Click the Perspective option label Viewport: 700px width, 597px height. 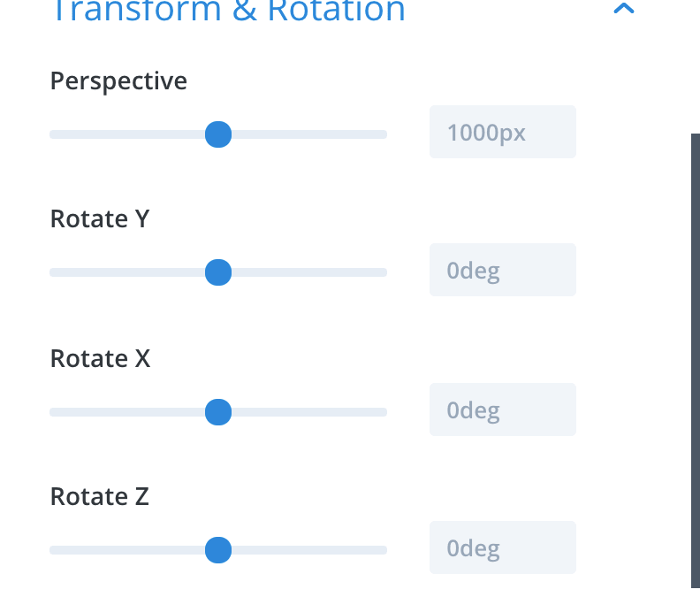[118, 81]
